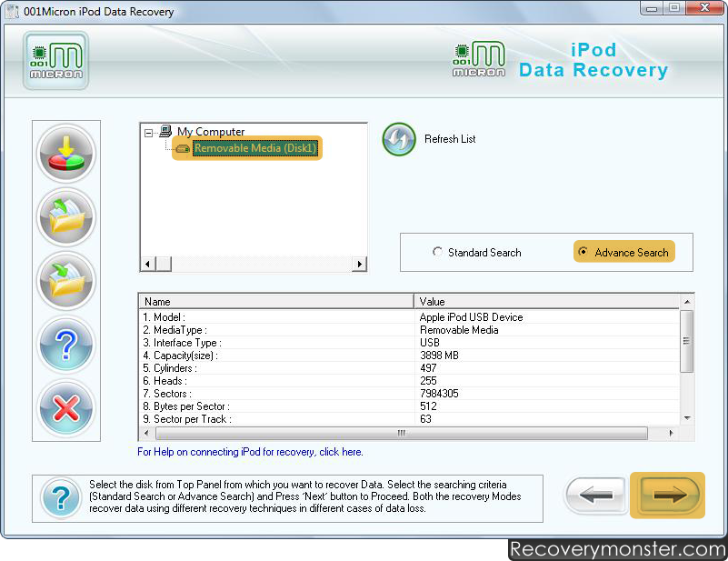Click the '5. Cylinders :' row name
The width and height of the screenshot is (728, 561).
click(170, 368)
